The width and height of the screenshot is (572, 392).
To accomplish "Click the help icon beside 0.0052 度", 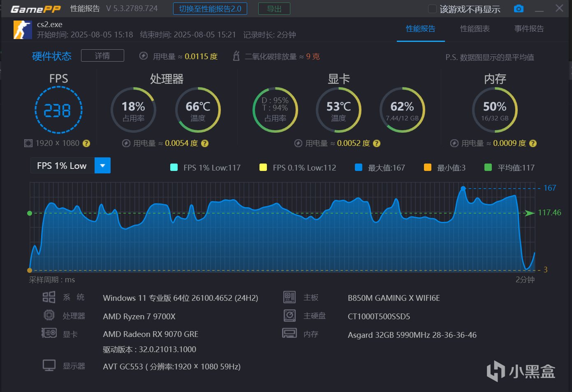I will 377,143.
